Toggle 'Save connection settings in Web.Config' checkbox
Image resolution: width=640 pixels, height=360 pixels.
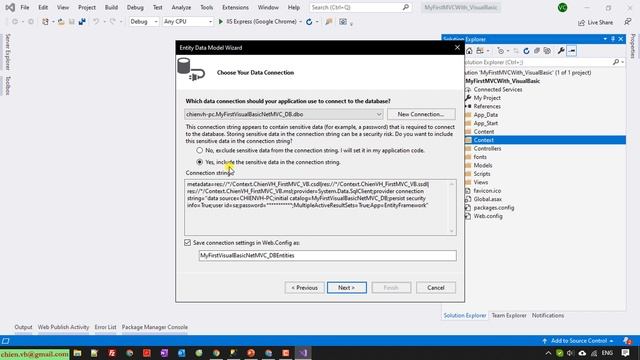click(x=187, y=243)
